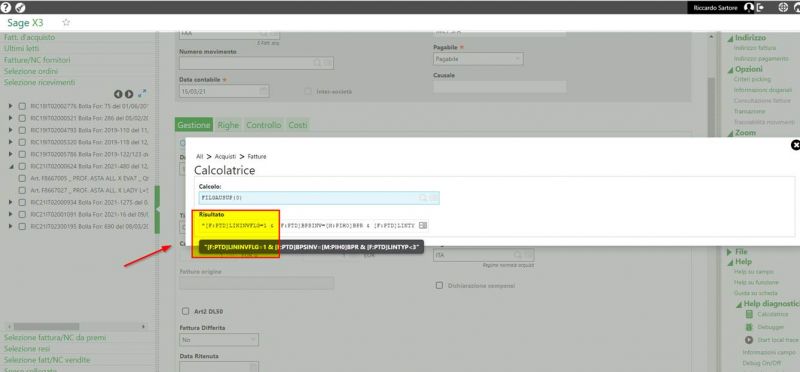Expand the RIC21IT02000934 tree node
Viewport: 800px width, 372px height.
coord(11,202)
